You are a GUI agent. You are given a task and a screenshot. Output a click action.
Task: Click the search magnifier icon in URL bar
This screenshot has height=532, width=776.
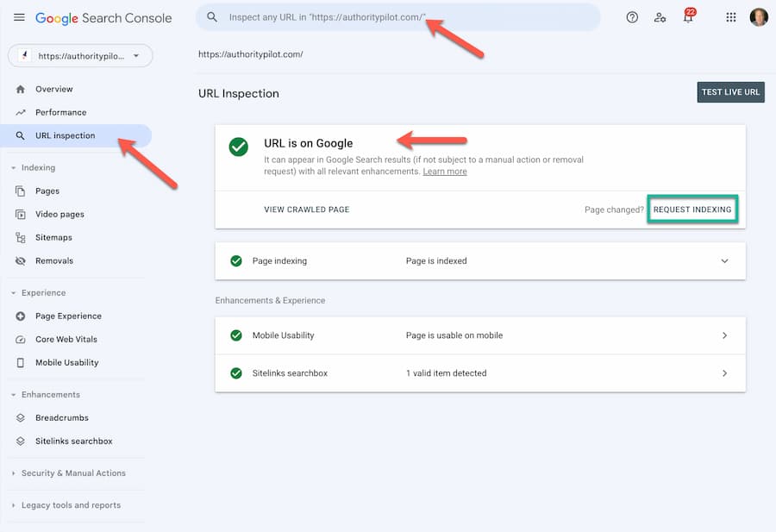tap(212, 17)
